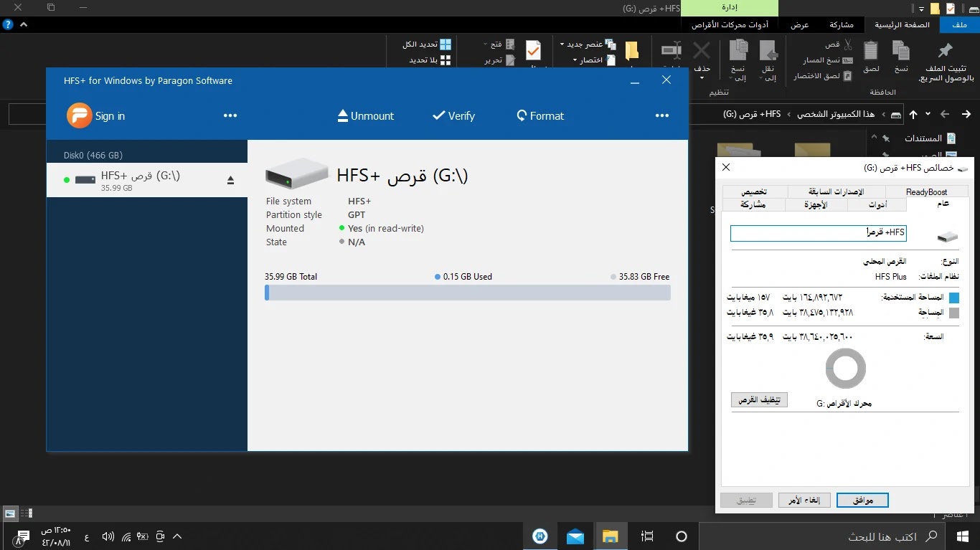Switch to أدوات tab in properties dialog
The image size is (980, 550).
pyautogui.click(x=877, y=204)
